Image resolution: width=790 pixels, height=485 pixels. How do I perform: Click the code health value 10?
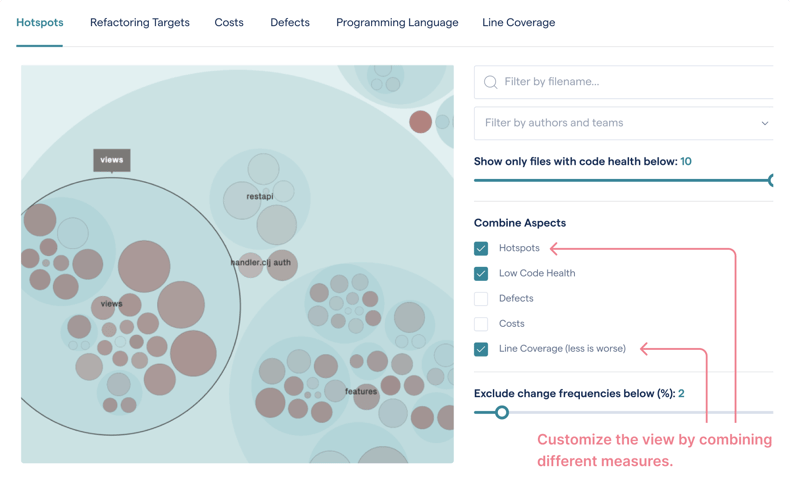coord(686,162)
